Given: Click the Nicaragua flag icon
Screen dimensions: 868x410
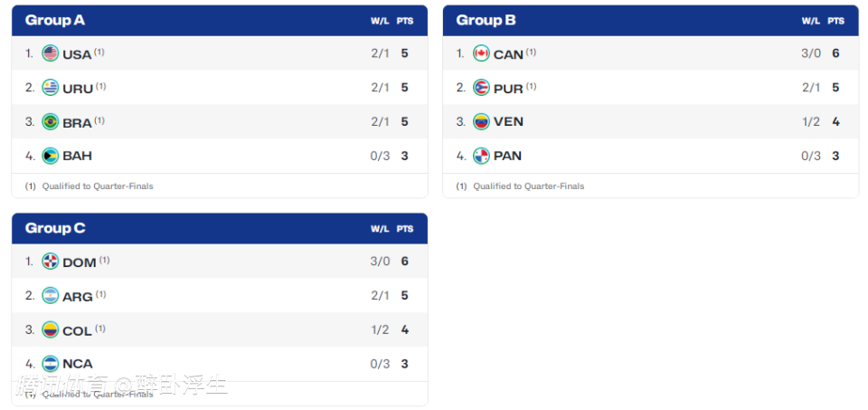Looking at the screenshot, I should click(x=51, y=364).
